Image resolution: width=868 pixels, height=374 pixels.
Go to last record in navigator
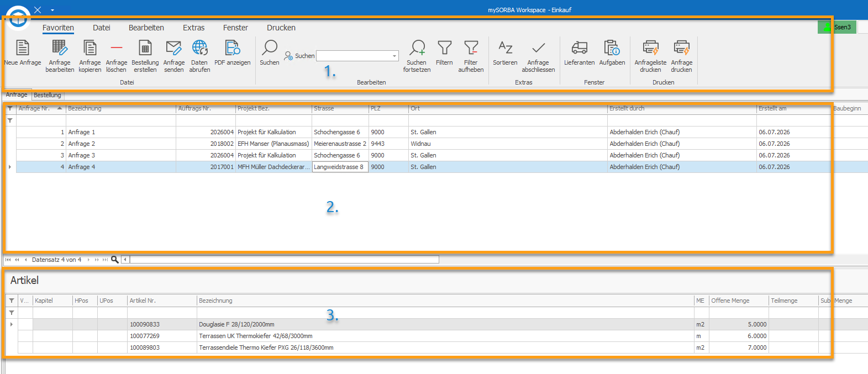[105, 260]
